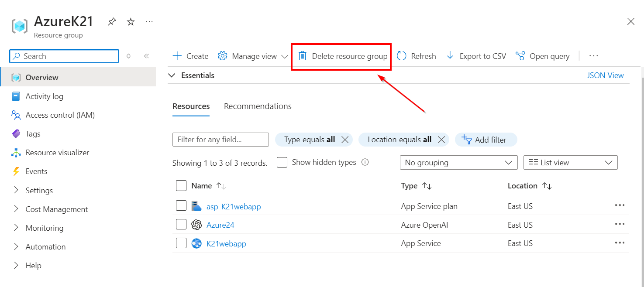
Task: Open the No grouping dropdown
Action: 458,163
